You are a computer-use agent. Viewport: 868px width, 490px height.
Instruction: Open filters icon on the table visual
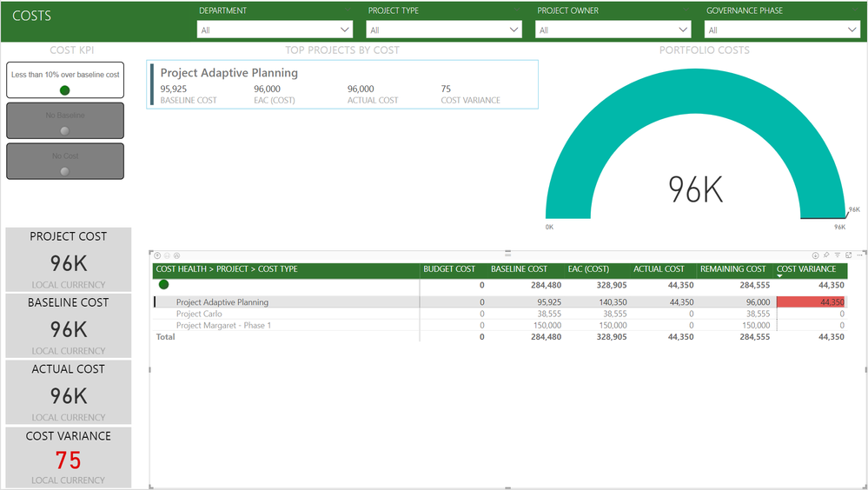click(x=838, y=255)
